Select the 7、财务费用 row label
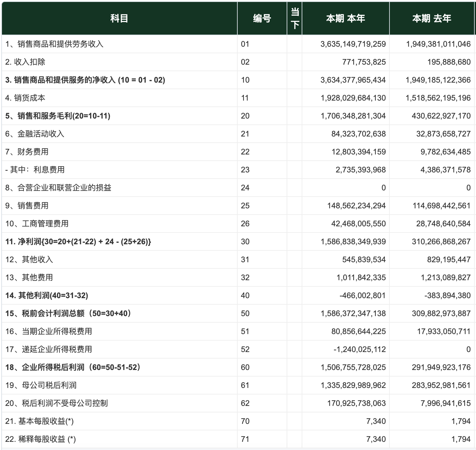Viewport: 476px width, 450px height. (x=27, y=152)
